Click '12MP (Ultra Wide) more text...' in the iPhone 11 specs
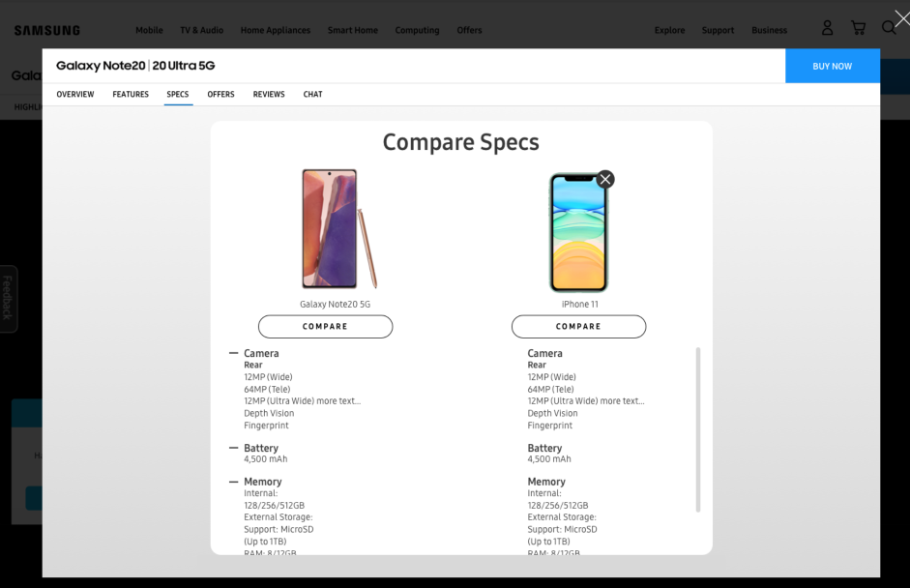The height and width of the screenshot is (588, 910). coord(586,401)
